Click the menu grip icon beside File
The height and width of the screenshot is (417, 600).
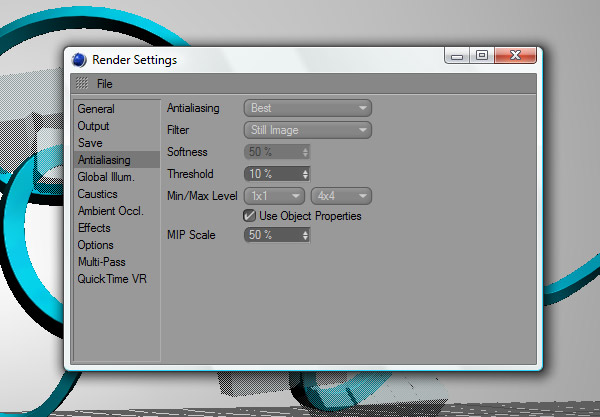click(82, 83)
